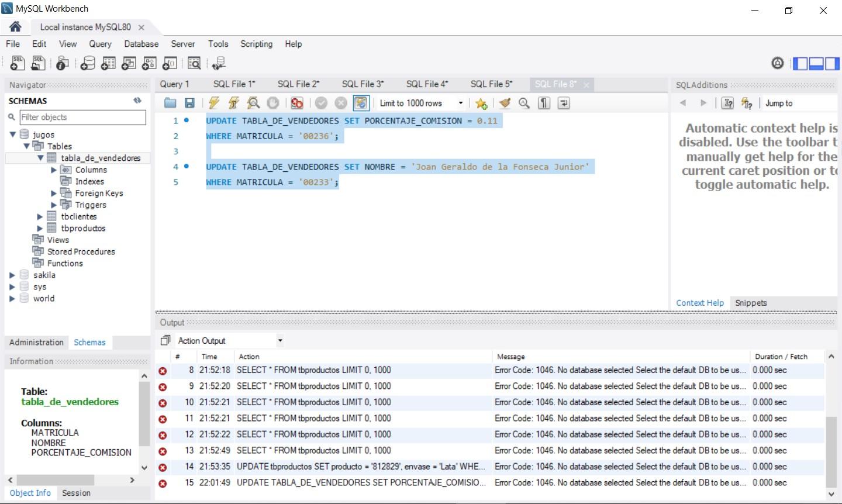Open the Session tab
The height and width of the screenshot is (504, 842).
[76, 493]
